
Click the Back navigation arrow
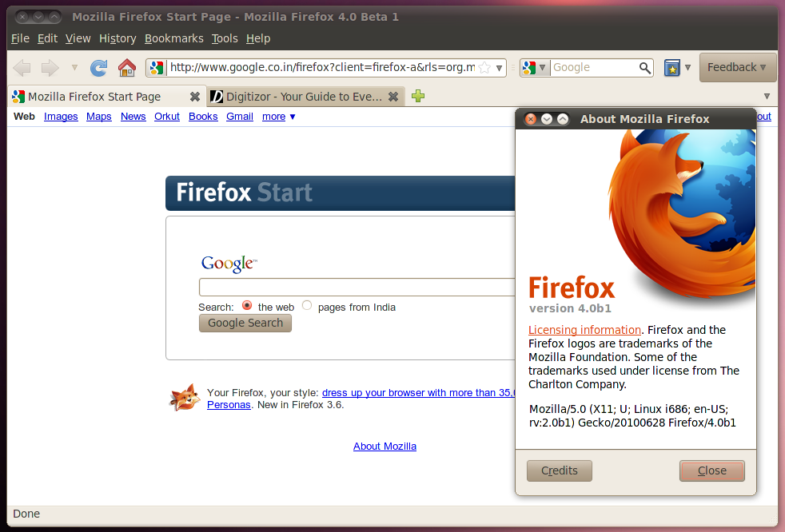point(22,68)
